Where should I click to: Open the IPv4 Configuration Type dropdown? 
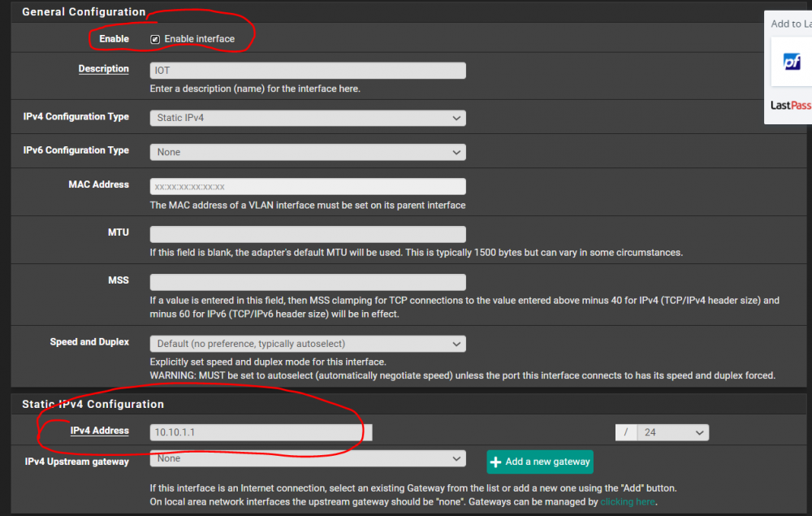(308, 118)
